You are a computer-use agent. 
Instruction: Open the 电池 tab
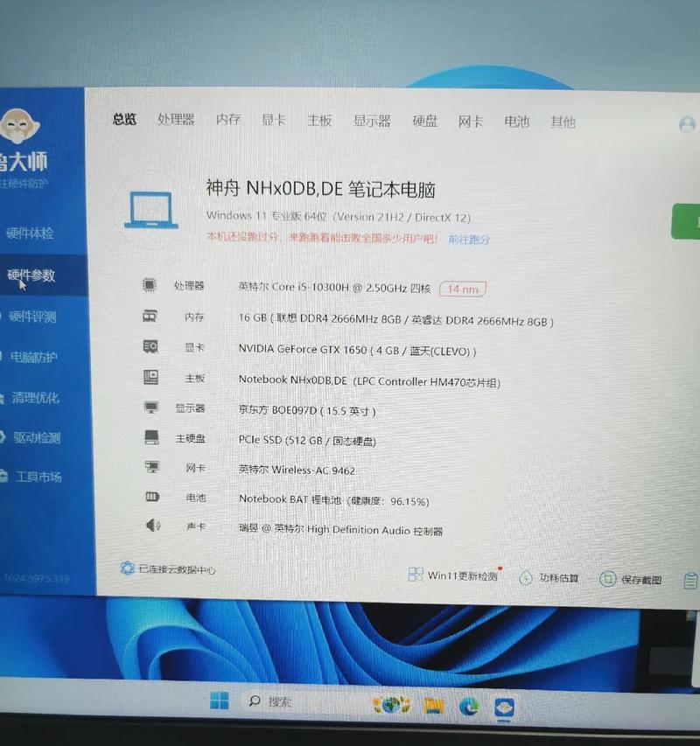pos(517,122)
